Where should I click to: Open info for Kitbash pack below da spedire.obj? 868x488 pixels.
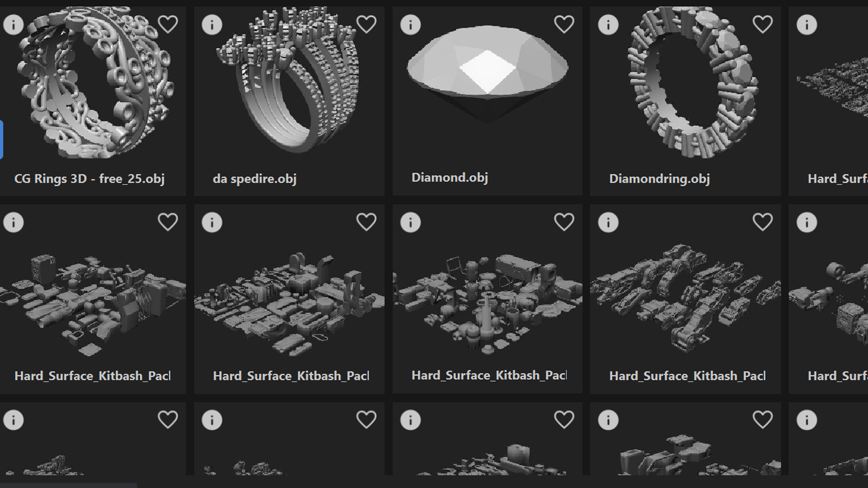[212, 222]
